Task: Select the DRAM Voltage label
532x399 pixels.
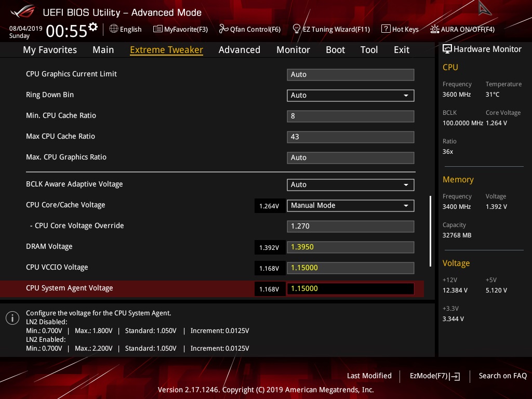Action: [x=49, y=246]
